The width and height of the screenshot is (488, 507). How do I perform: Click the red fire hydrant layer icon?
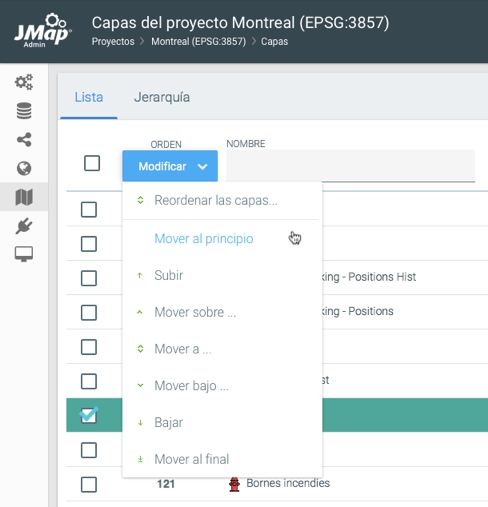[x=234, y=484]
